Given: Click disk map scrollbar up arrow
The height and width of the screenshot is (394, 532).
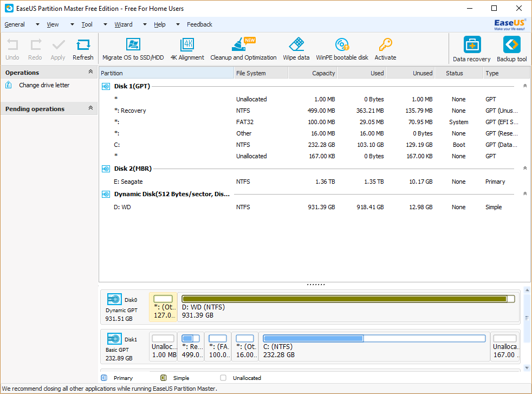Looking at the screenshot, I should (x=527, y=290).
